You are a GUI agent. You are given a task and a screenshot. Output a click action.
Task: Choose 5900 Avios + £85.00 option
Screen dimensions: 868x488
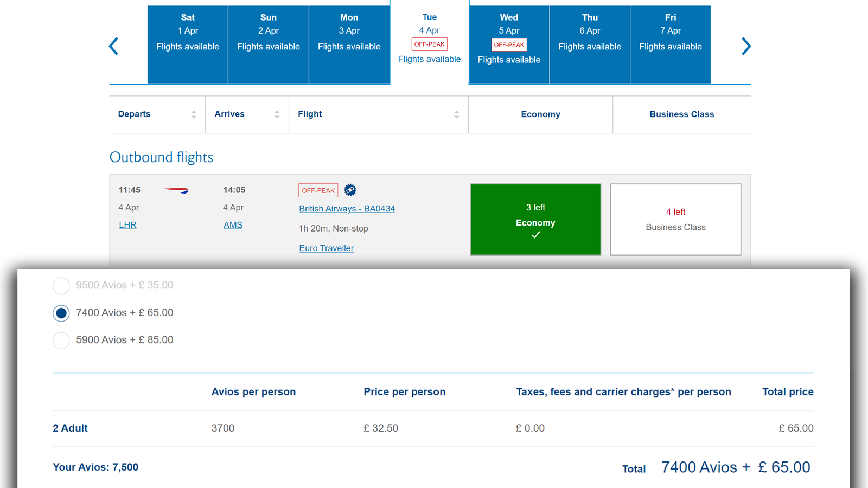(61, 340)
